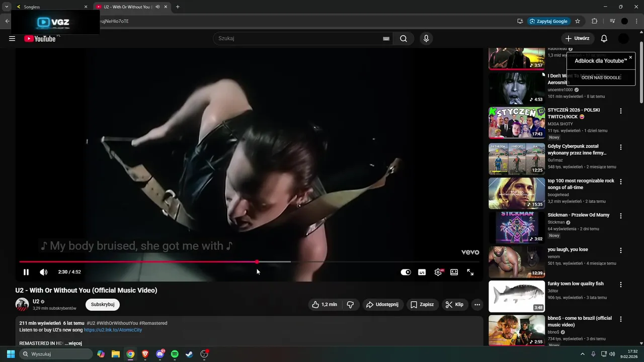Click the Udostępnij share button
This screenshot has height=362, width=644.
coord(382,305)
